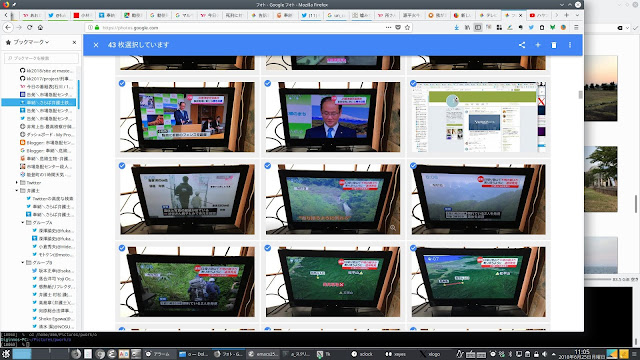Open the Dashboard bookmark in the sidebar
Image resolution: width=640 pixels, height=360 pixels.
click(47, 134)
